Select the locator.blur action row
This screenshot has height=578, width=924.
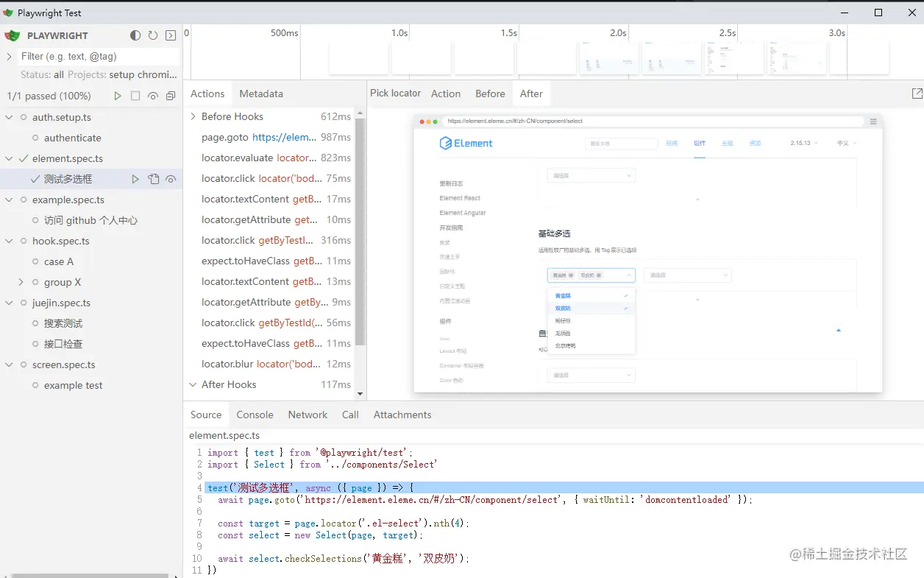[x=269, y=364]
